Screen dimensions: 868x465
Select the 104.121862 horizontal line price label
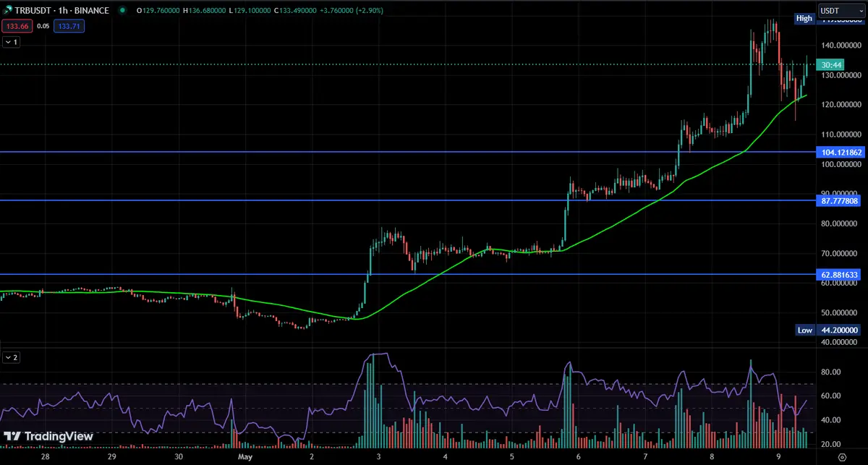click(x=839, y=152)
